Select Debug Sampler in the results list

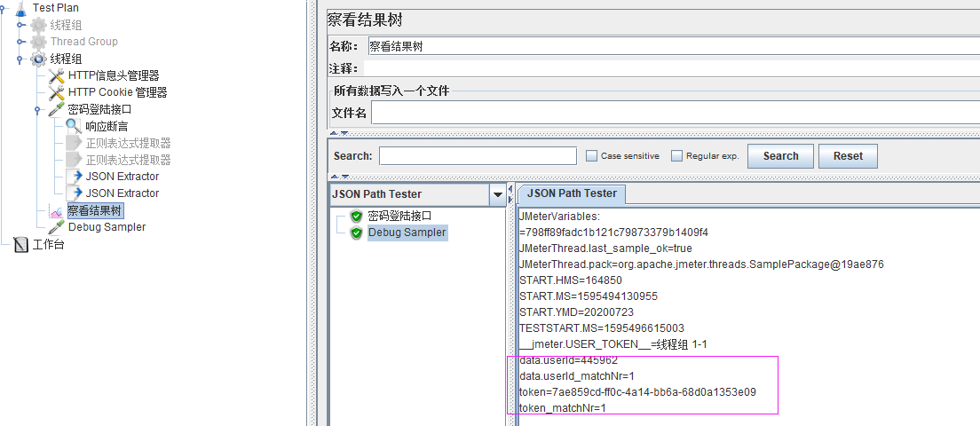(x=407, y=233)
